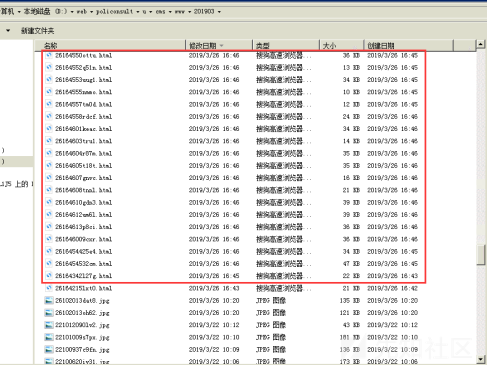Sort files by the 名称 column header
This screenshot has height=366, width=488.
click(x=110, y=46)
